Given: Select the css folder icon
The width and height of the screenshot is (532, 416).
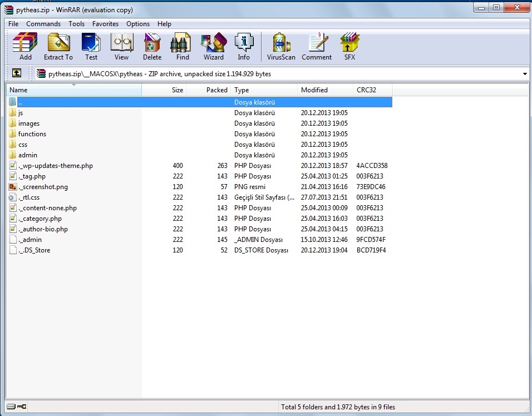Looking at the screenshot, I should 13,144.
